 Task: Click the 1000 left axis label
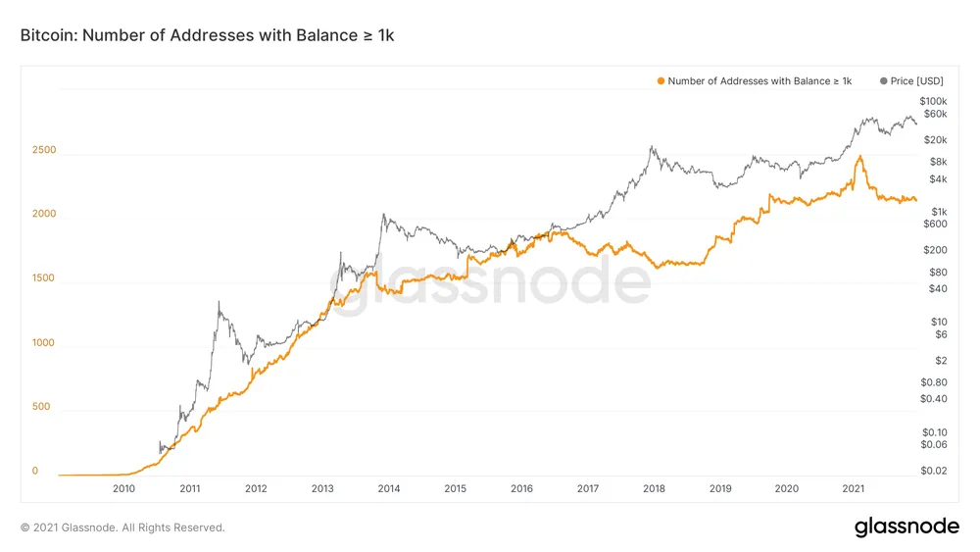(x=44, y=343)
